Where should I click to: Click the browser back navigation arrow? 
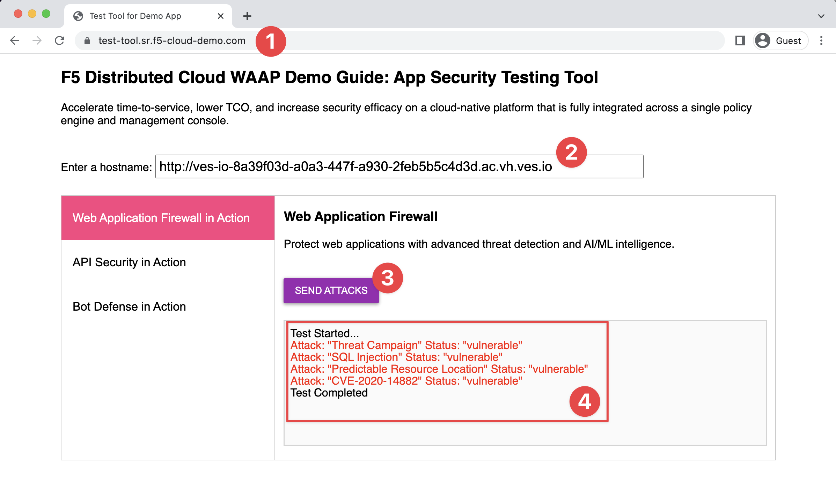(x=15, y=40)
